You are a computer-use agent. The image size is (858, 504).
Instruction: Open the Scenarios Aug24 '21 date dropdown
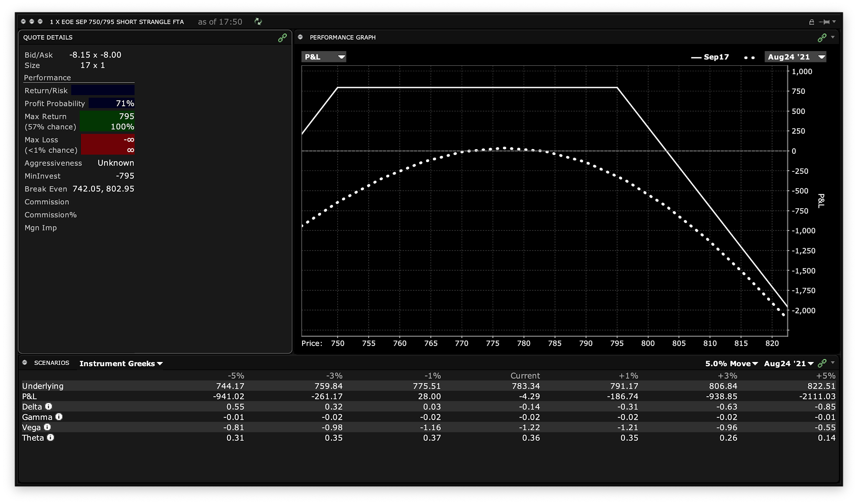pyautogui.click(x=789, y=364)
